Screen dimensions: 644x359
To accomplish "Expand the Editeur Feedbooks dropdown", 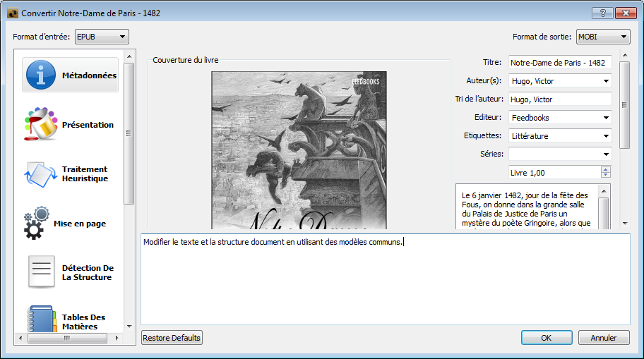I will click(606, 118).
